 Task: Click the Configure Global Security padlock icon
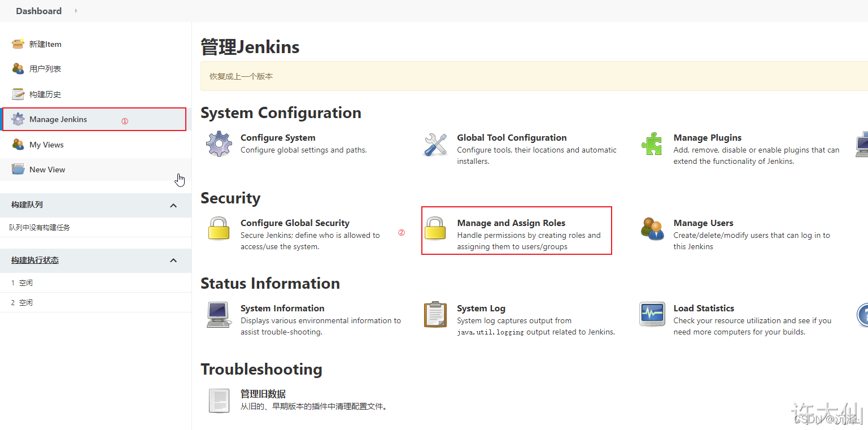pyautogui.click(x=219, y=228)
